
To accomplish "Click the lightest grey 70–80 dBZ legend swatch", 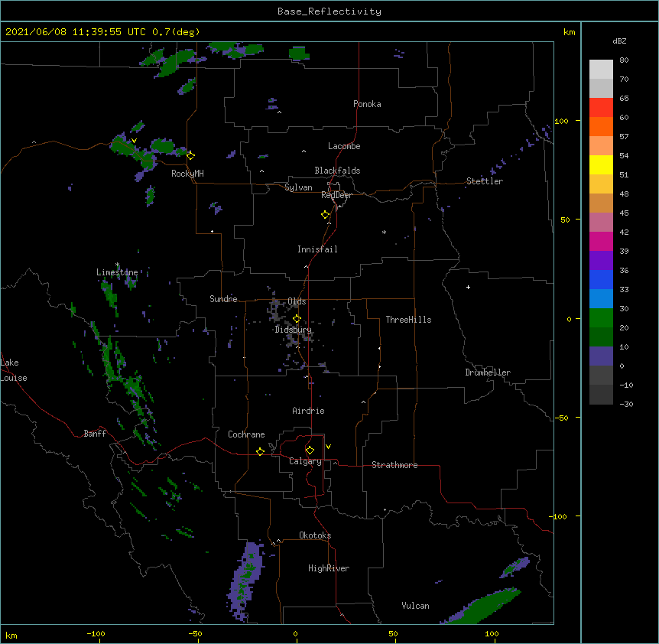I will [x=601, y=70].
